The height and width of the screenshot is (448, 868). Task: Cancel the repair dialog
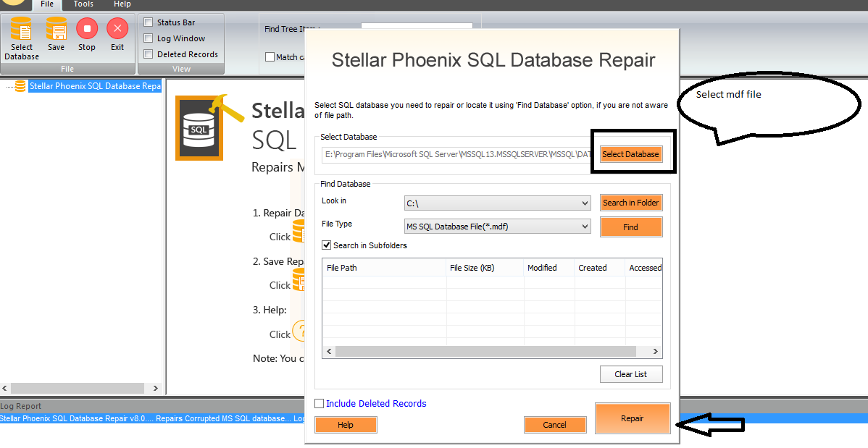[x=555, y=425]
